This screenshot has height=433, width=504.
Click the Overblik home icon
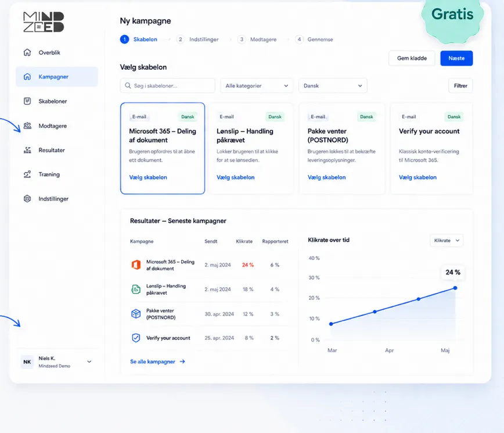[27, 52]
